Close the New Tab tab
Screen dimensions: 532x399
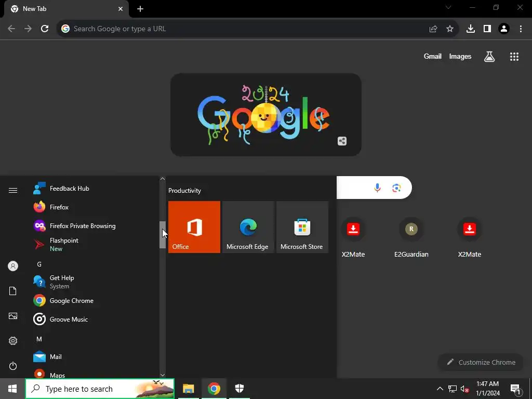121,9
